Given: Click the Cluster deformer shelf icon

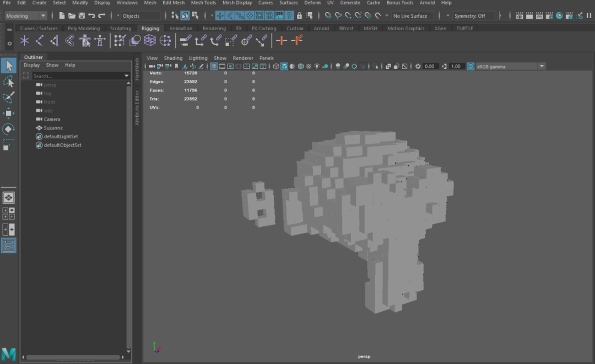Looking at the screenshot, I should pyautogui.click(x=165, y=41).
